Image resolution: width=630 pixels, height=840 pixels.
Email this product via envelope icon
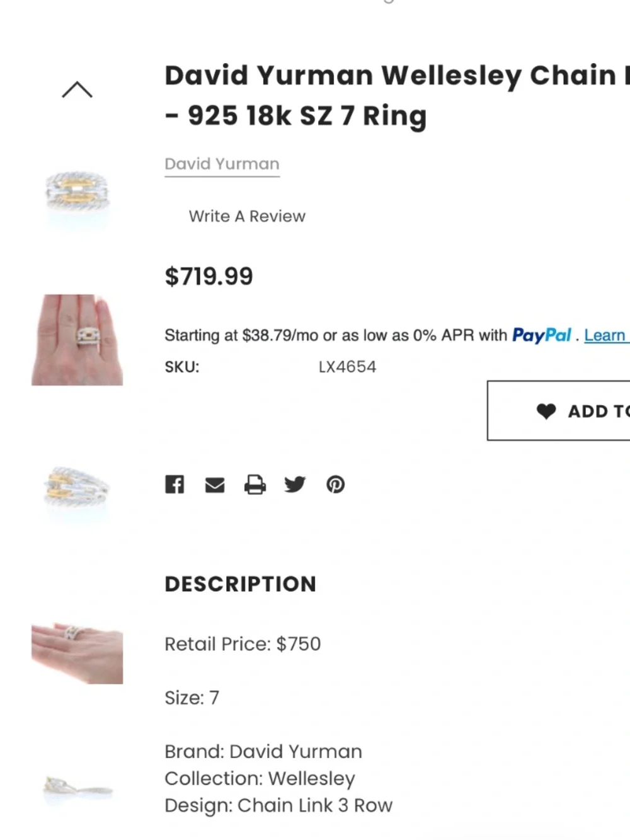point(215,485)
